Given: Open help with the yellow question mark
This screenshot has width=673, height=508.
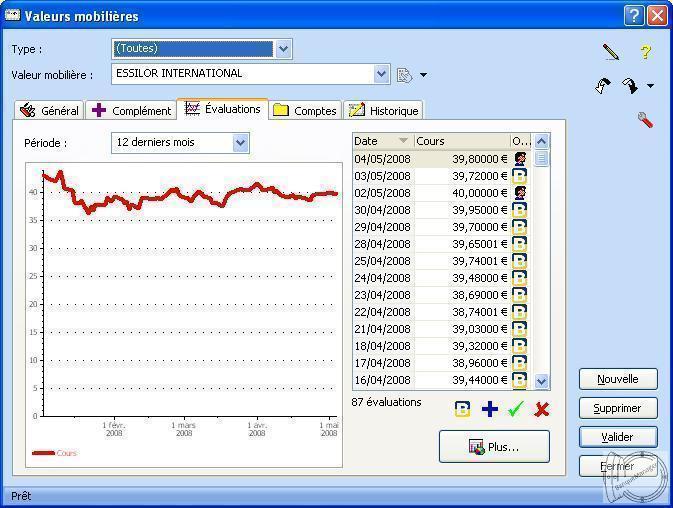Looking at the screenshot, I should (645, 52).
